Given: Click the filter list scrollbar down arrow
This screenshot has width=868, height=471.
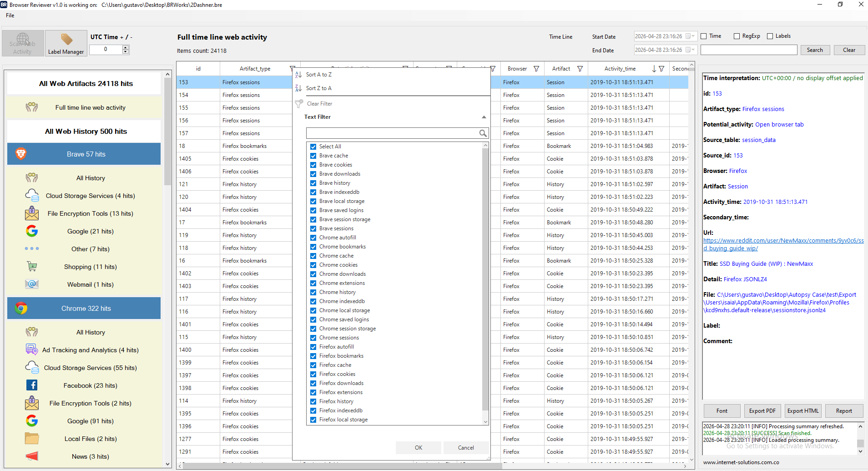Looking at the screenshot, I should point(485,421).
